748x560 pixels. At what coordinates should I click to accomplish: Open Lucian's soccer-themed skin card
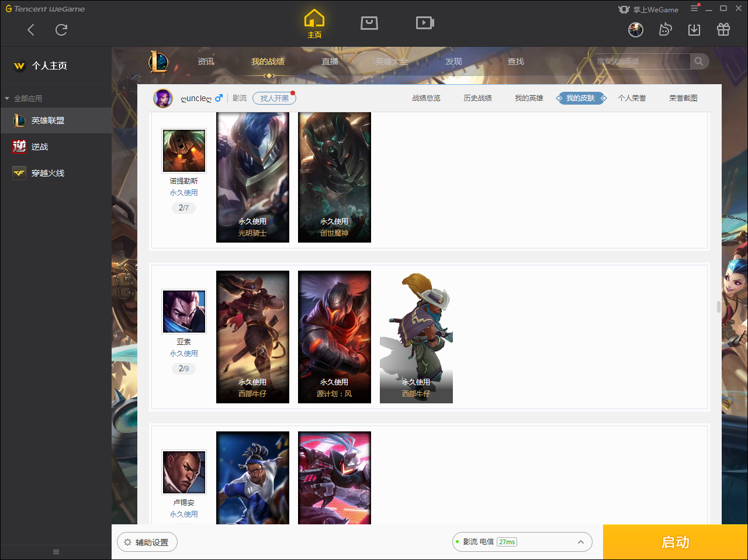252,478
